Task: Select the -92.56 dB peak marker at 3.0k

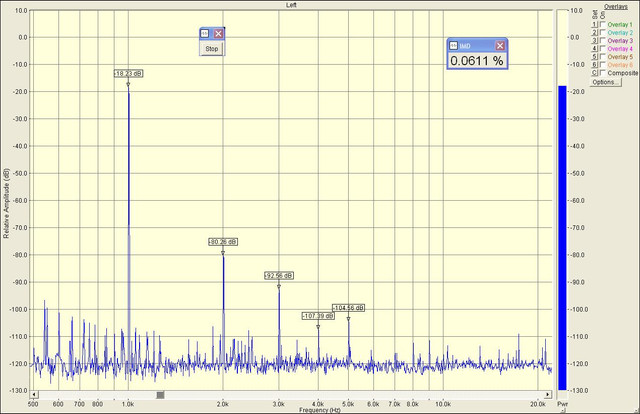Action: [279, 276]
